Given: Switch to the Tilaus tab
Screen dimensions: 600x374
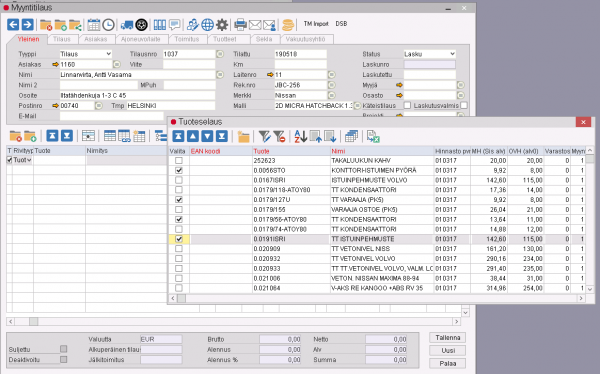Looking at the screenshot, I should 62,39.
